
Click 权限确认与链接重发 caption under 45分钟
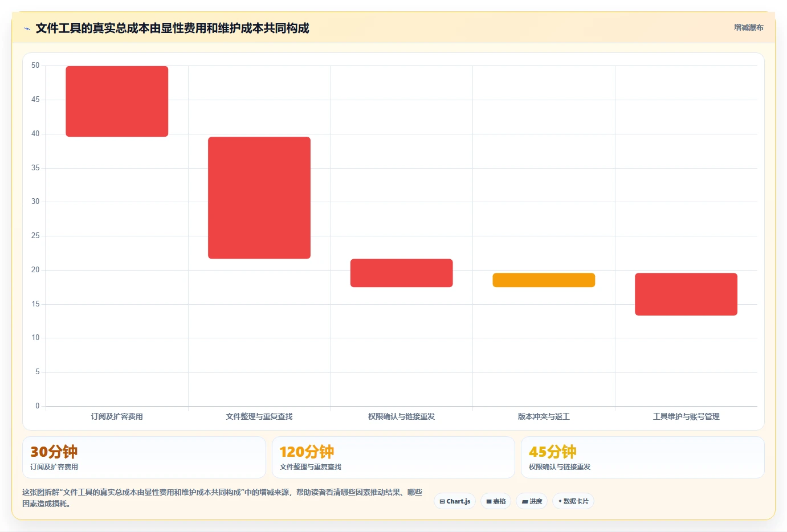[x=560, y=466]
